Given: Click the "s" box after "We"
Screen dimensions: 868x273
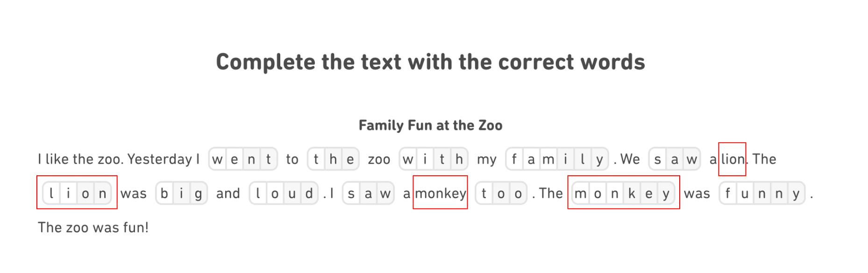Looking at the screenshot, I should [x=658, y=159].
